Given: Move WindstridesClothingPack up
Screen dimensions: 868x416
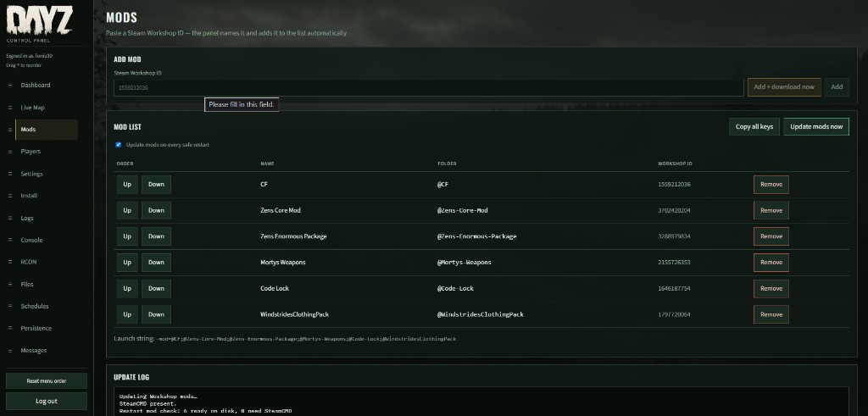Looking at the screenshot, I should click(127, 314).
